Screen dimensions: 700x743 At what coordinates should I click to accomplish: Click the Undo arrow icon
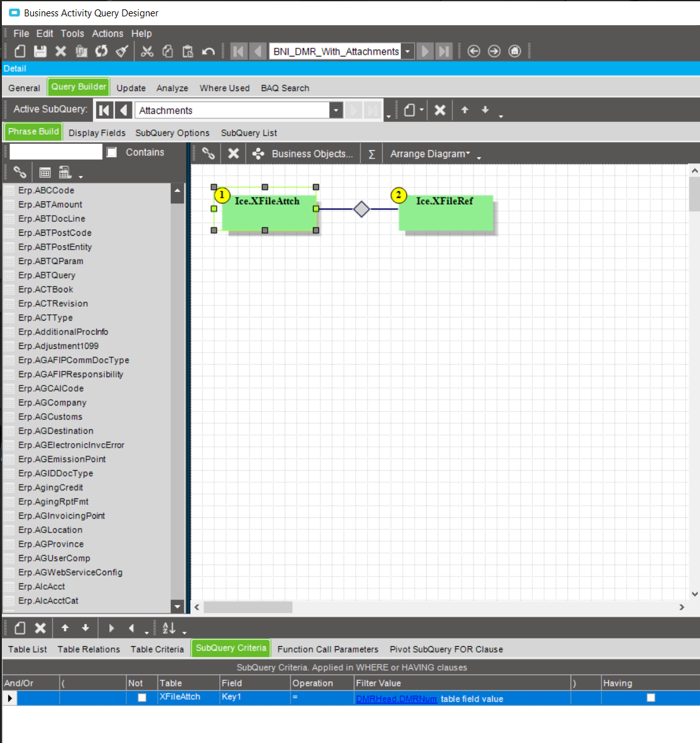209,51
